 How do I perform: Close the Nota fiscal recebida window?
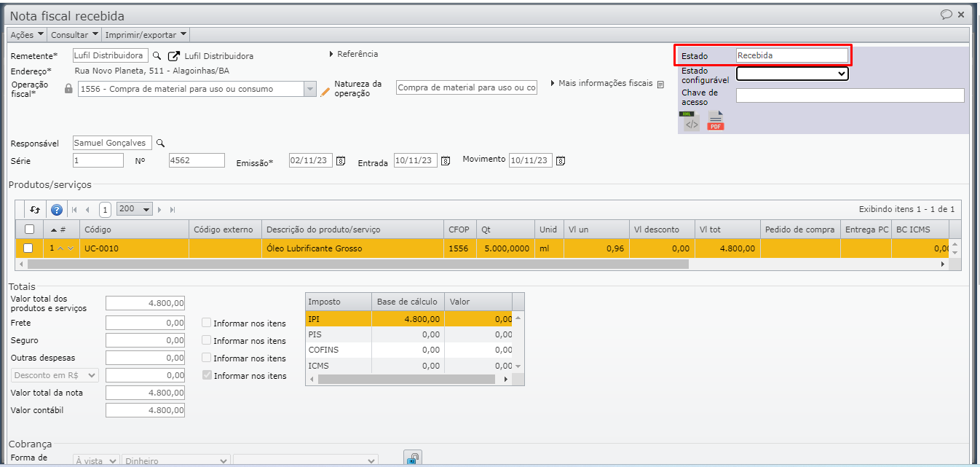tap(961, 15)
